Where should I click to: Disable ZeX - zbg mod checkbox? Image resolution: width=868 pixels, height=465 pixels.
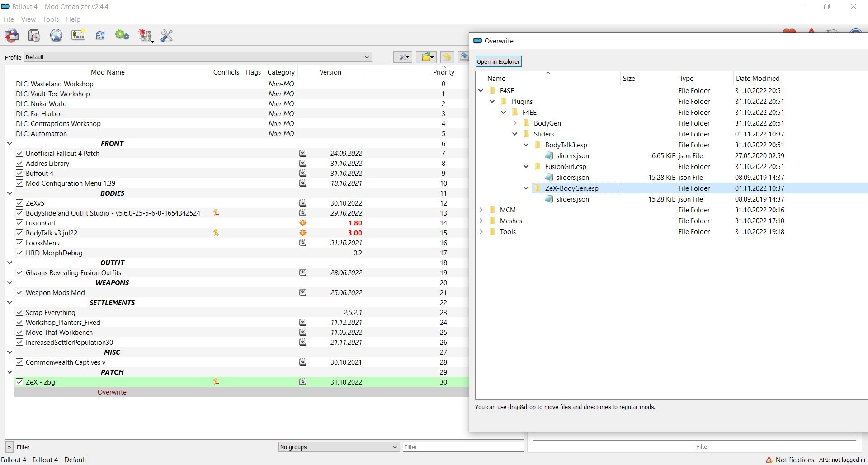[x=19, y=382]
